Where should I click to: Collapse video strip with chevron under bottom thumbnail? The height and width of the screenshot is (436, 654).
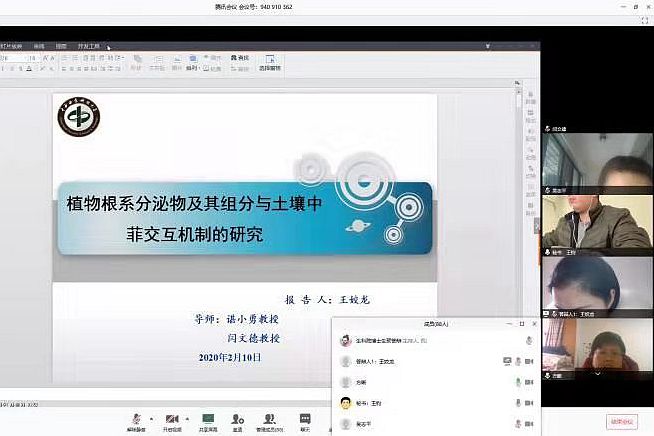597,375
